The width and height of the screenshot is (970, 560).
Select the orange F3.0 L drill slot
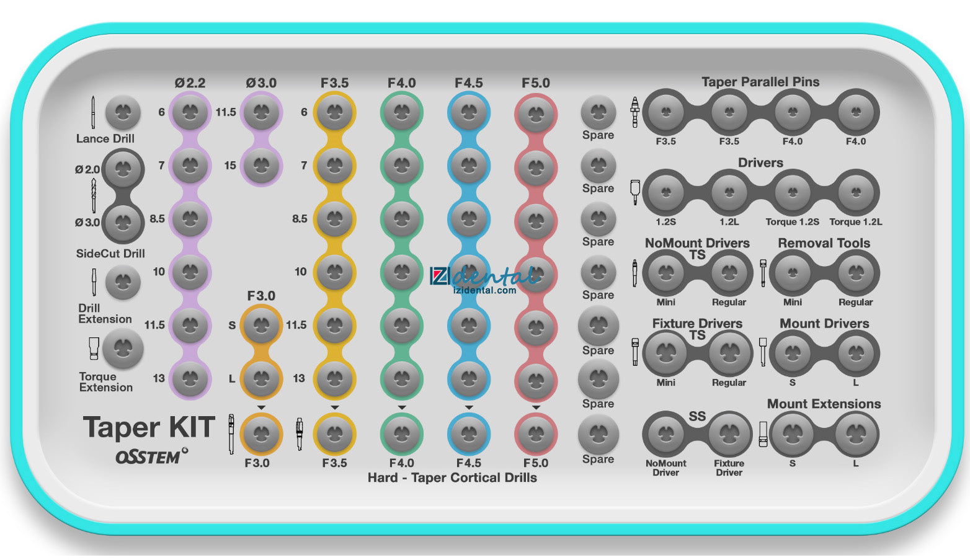coord(261,378)
